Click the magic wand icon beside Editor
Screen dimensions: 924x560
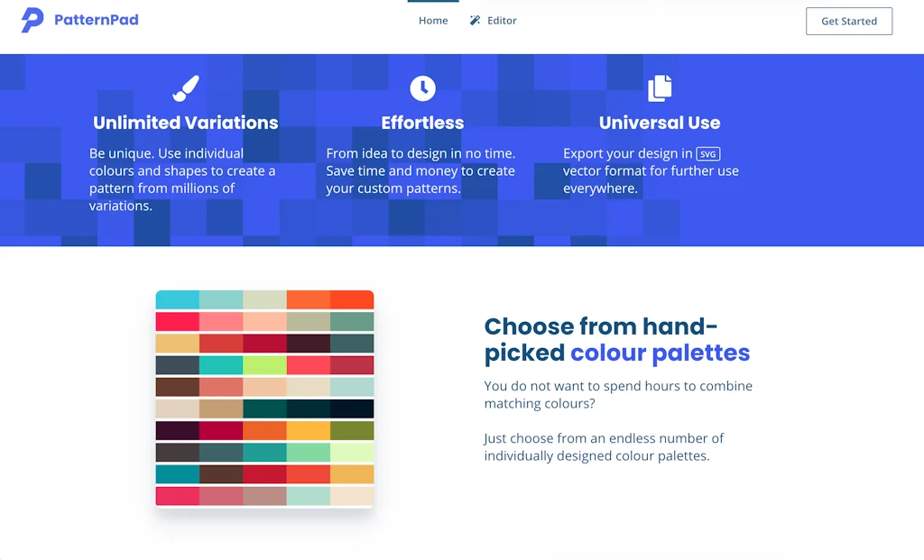[x=476, y=21]
